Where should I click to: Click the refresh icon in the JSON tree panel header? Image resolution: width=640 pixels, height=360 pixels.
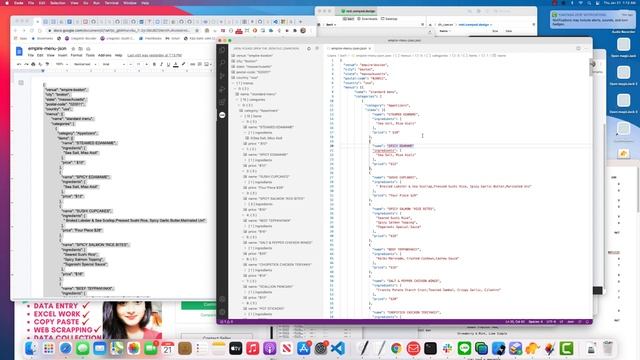[309, 49]
